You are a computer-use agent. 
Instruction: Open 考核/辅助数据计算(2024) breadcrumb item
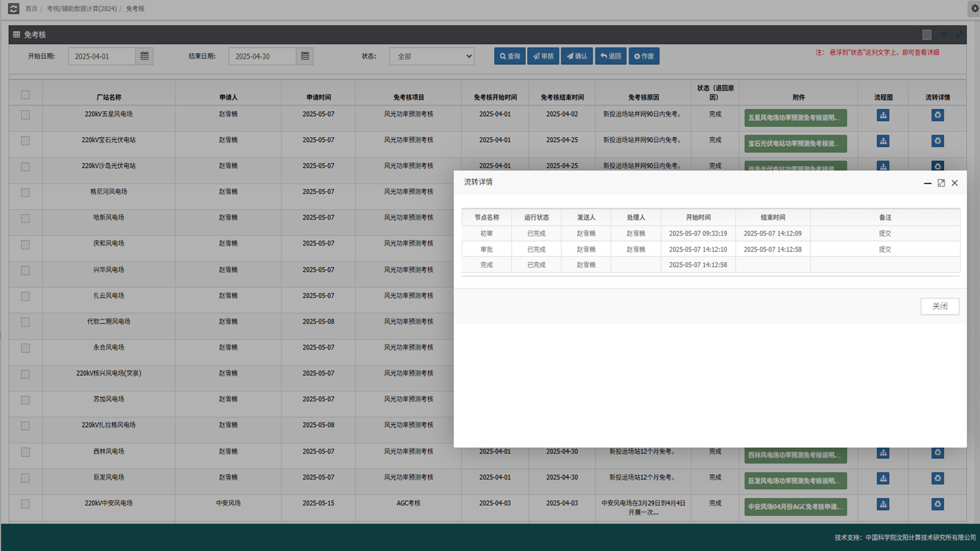[82, 9]
